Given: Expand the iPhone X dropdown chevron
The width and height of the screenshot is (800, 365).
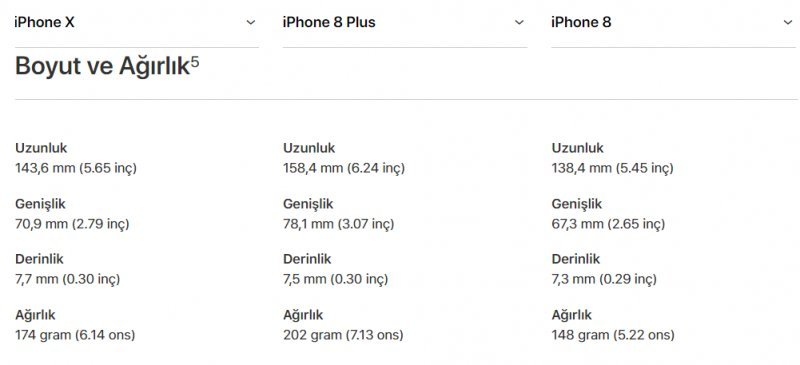Looking at the screenshot, I should pyautogui.click(x=251, y=22).
